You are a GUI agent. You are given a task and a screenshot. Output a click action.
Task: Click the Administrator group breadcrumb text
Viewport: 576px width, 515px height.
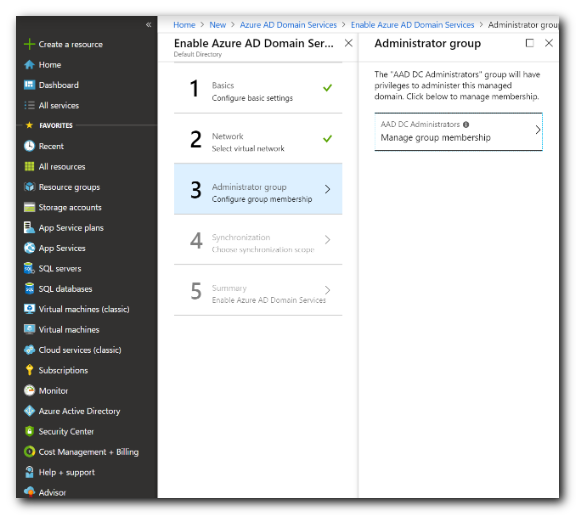[523, 25]
